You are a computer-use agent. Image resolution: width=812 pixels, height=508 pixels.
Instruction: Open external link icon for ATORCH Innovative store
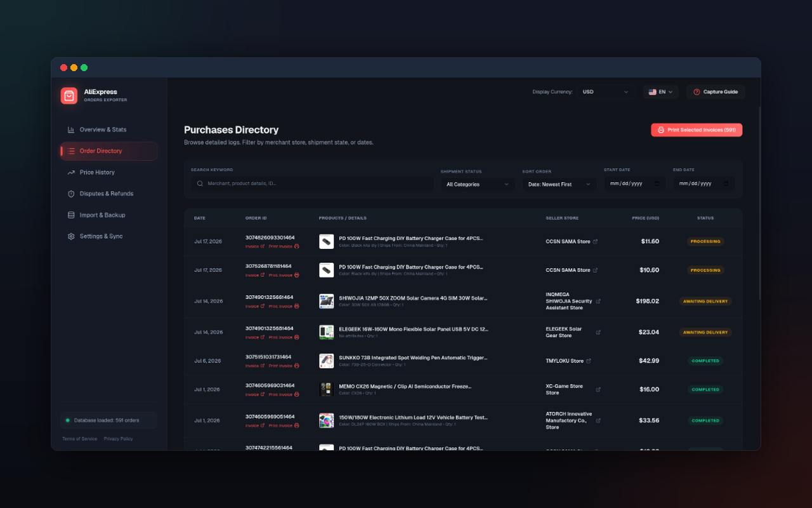click(598, 420)
